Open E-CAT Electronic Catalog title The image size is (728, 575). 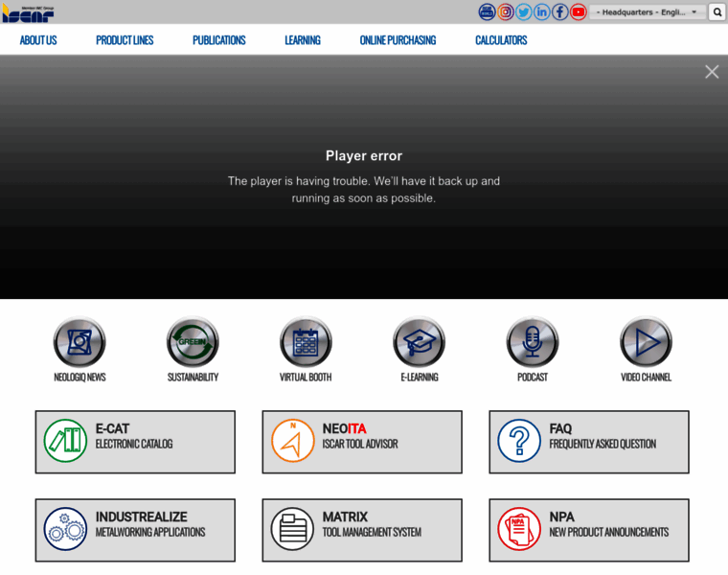[x=134, y=436]
